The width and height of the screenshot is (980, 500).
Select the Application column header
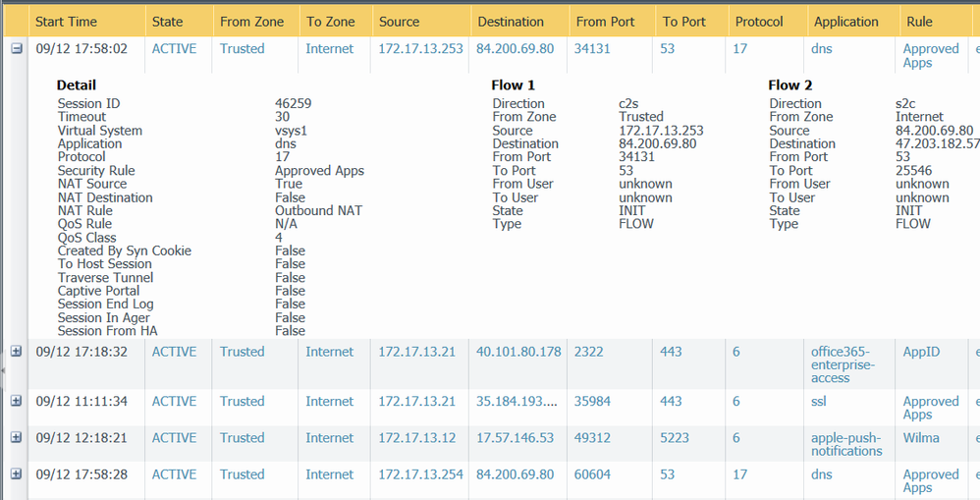[x=845, y=22]
